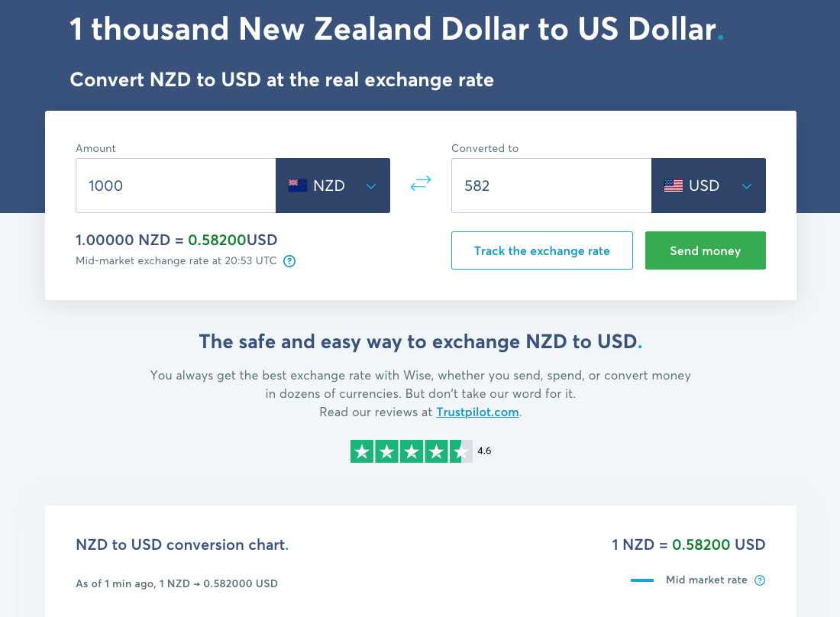Click the NZD to USD conversion chart heading

coord(180,544)
